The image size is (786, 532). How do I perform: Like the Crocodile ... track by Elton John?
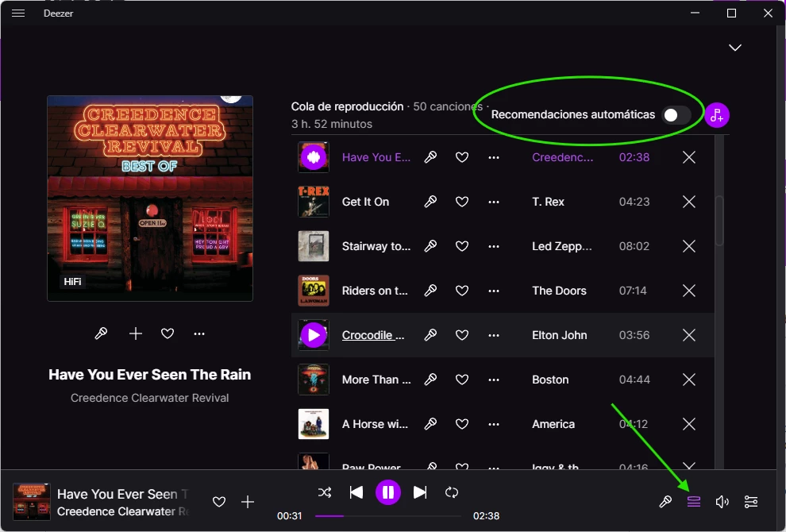tap(461, 335)
